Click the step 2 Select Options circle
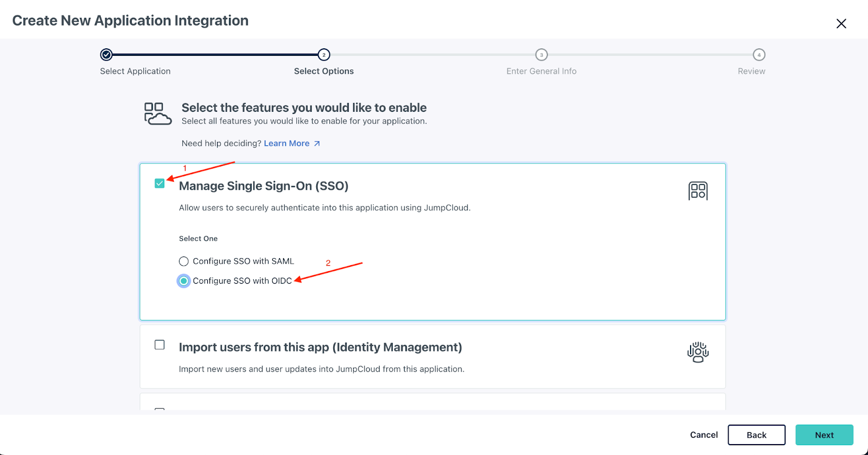Screen dimensions: 868x455 pos(324,54)
